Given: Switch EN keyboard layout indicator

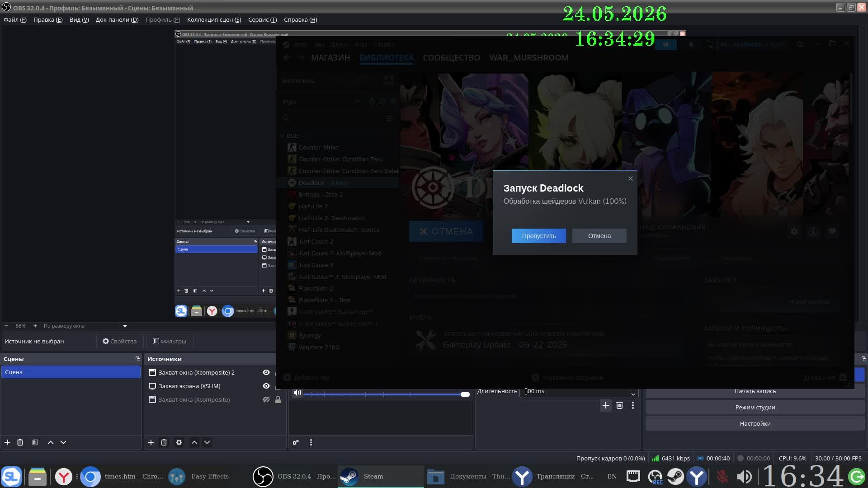Looking at the screenshot, I should click(x=612, y=476).
